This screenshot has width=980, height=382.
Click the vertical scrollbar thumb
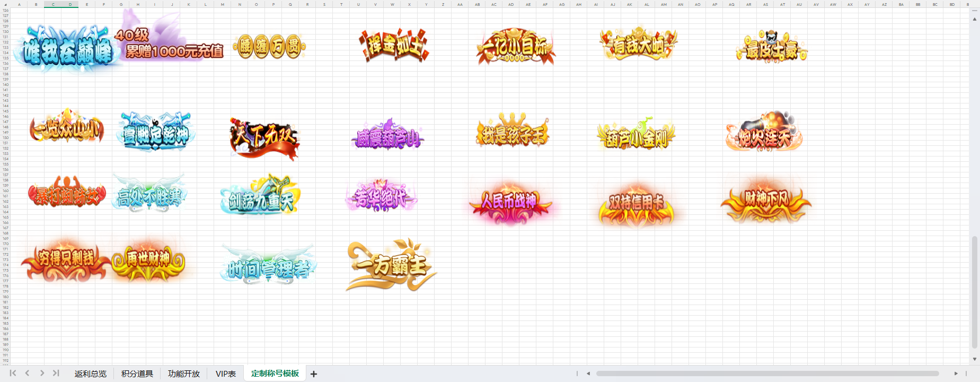[x=974, y=292]
